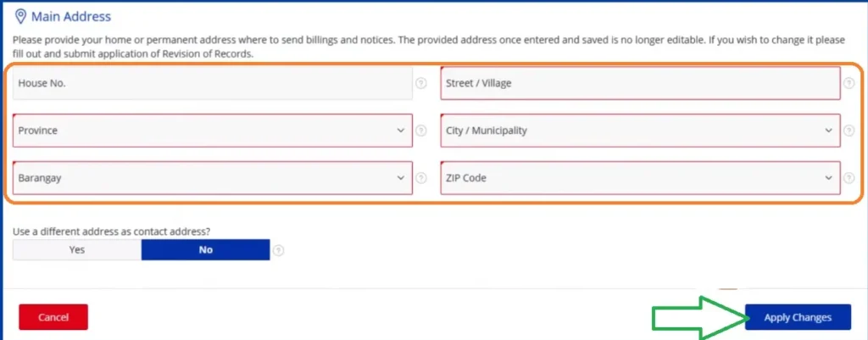Click into the Street / Village field

point(640,84)
